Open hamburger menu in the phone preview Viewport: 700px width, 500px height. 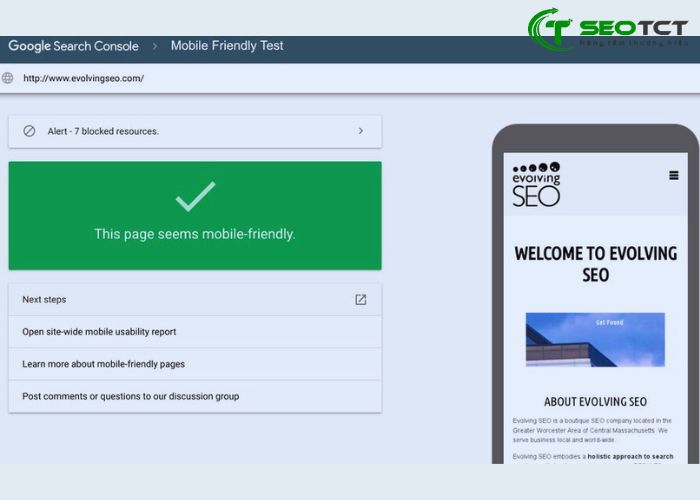tap(674, 175)
